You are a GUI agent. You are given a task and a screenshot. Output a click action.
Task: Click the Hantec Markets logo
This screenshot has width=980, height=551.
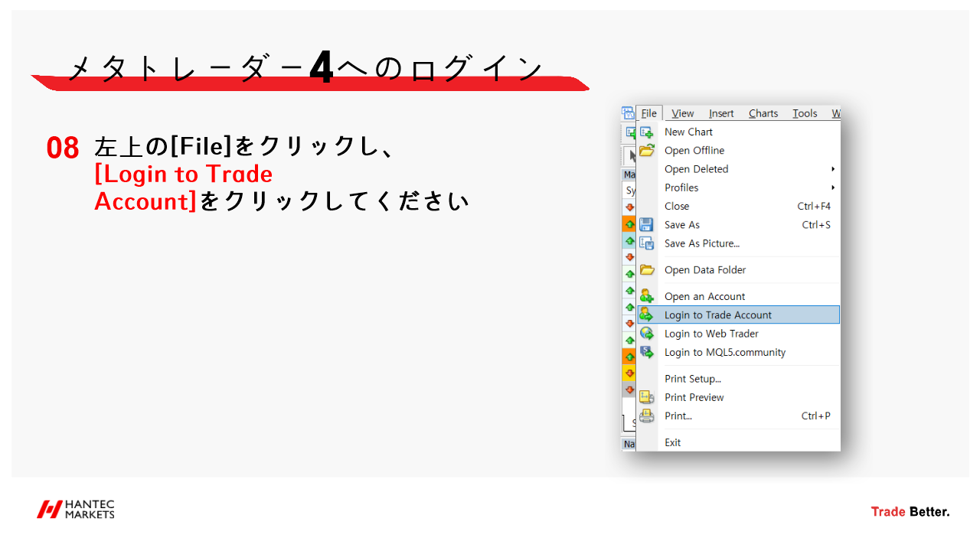pos(76,507)
